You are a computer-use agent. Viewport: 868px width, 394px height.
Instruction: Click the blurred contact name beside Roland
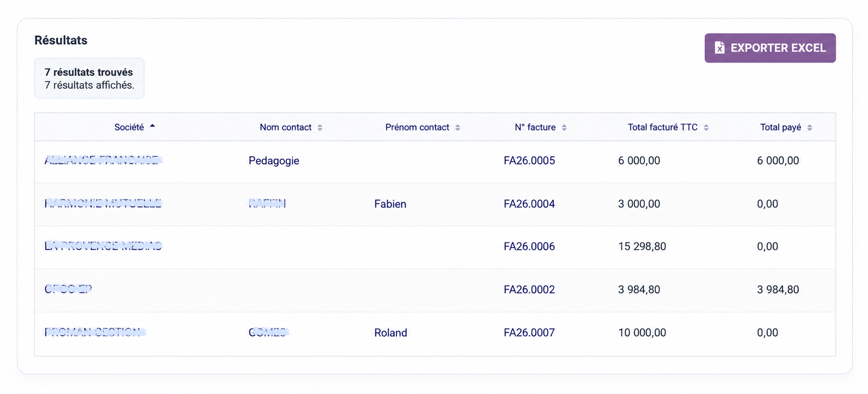(x=269, y=332)
